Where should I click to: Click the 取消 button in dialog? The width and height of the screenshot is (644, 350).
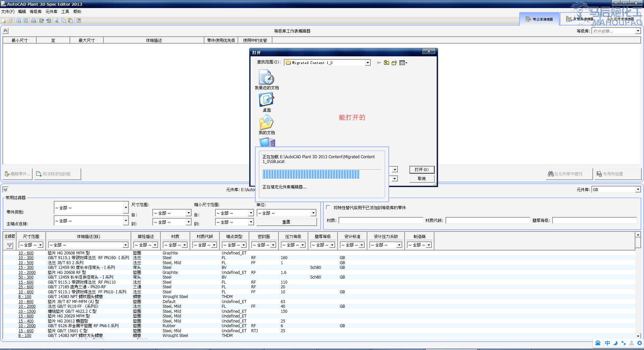tap(422, 179)
